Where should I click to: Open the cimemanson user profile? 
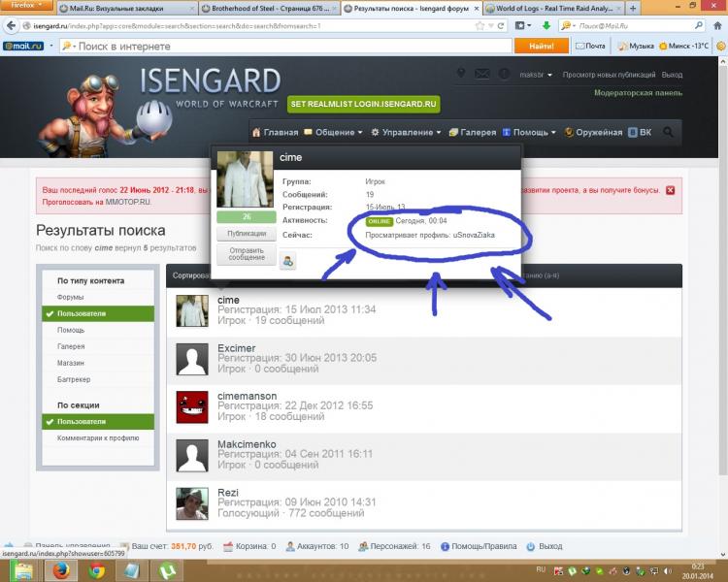(247, 396)
